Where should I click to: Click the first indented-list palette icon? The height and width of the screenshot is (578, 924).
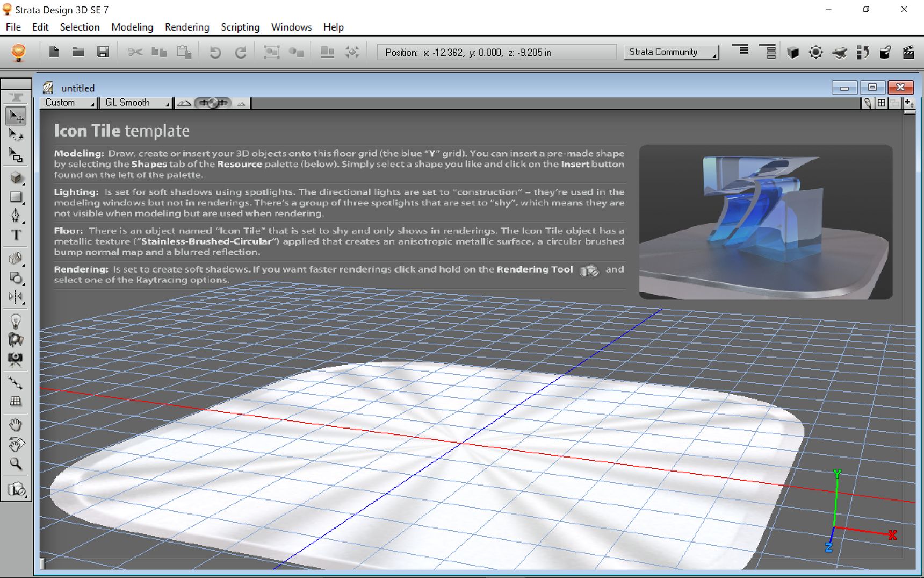point(740,51)
